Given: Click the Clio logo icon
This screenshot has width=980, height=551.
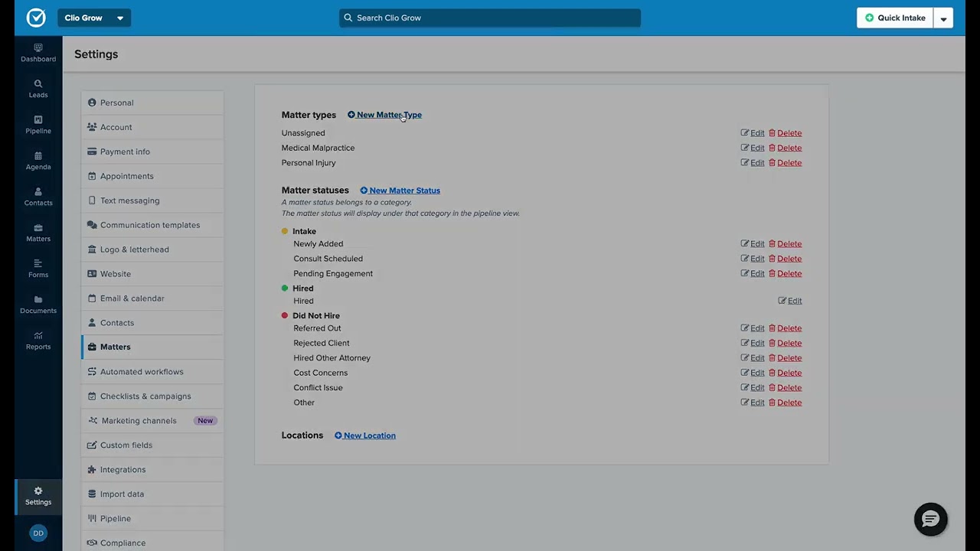Looking at the screenshot, I should point(36,18).
